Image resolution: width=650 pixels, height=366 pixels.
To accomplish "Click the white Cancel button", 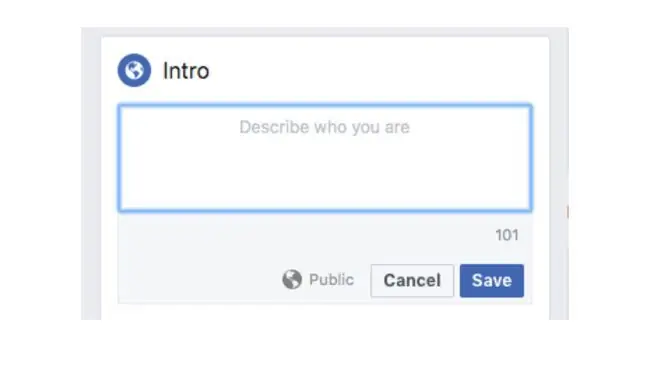I will pos(412,281).
